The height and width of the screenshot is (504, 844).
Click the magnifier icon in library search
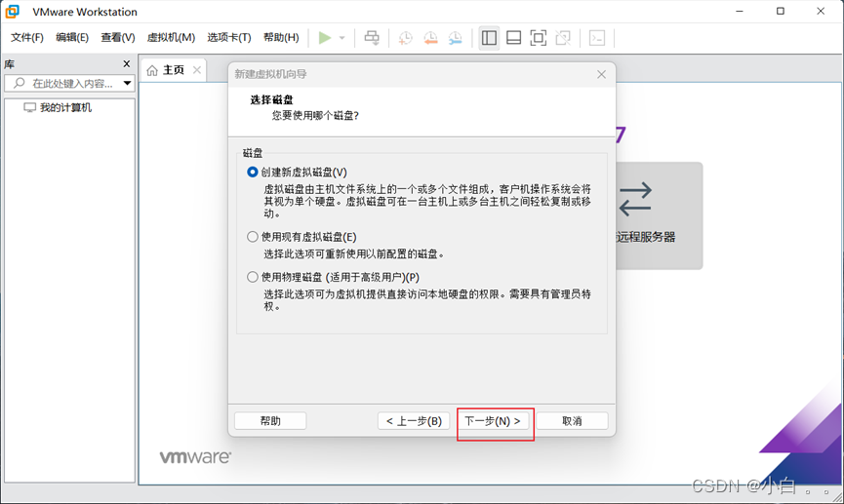pyautogui.click(x=20, y=83)
